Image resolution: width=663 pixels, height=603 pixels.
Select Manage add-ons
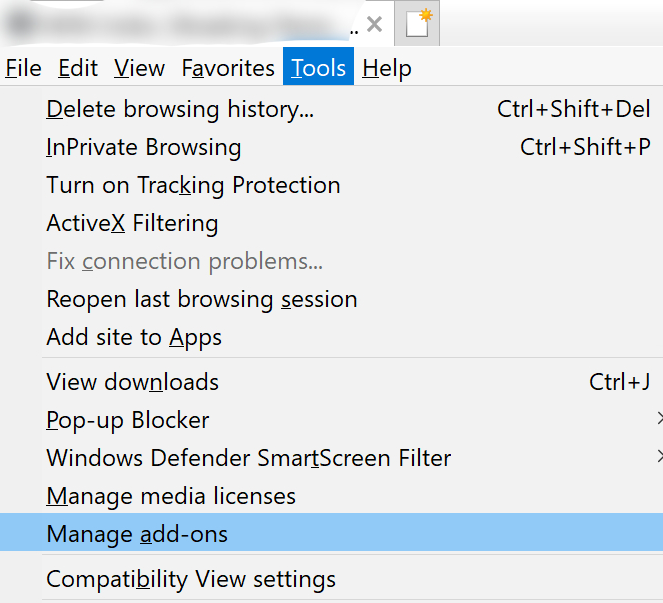(x=137, y=534)
